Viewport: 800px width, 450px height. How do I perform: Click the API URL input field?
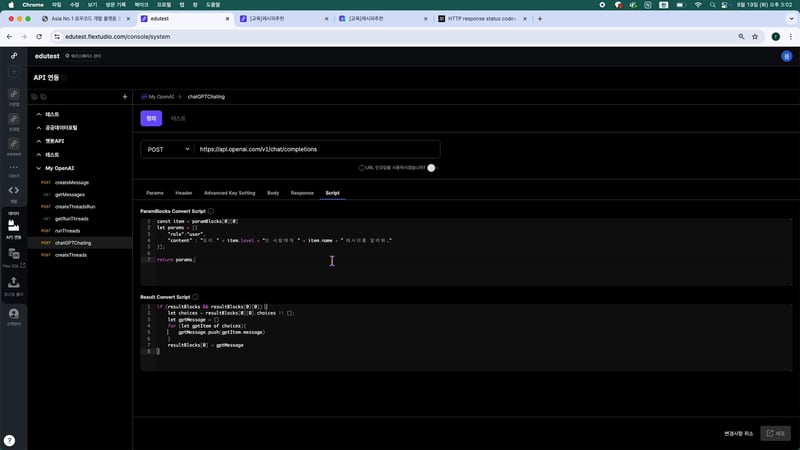click(x=315, y=149)
